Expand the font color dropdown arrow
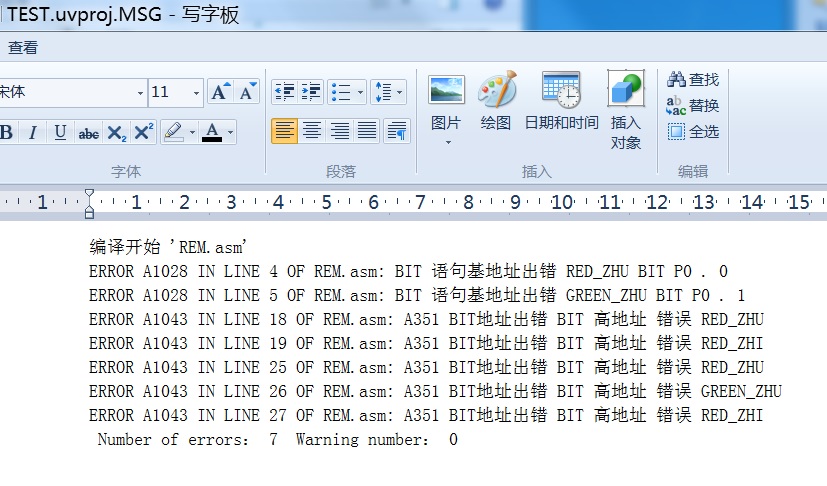This screenshot has height=486, width=827. point(230,132)
